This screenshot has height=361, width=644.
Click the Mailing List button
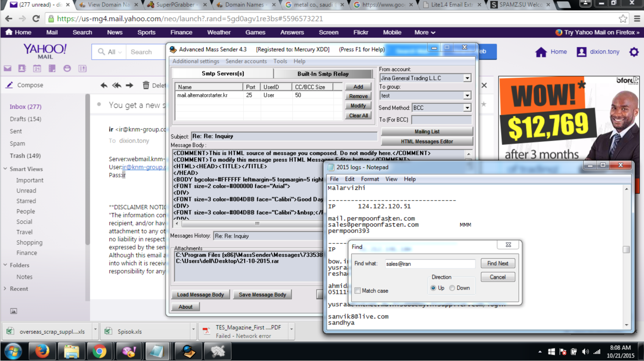pos(427,132)
